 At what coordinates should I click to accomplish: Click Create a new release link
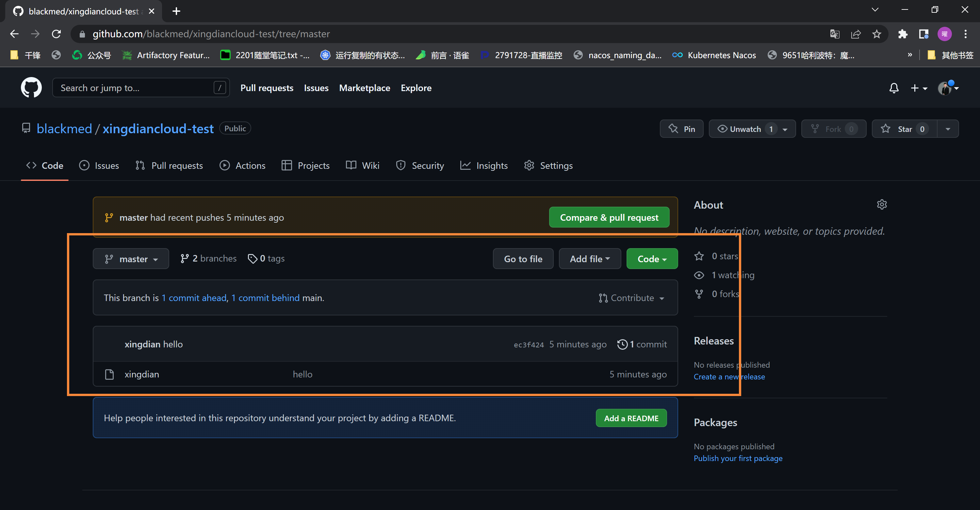729,376
